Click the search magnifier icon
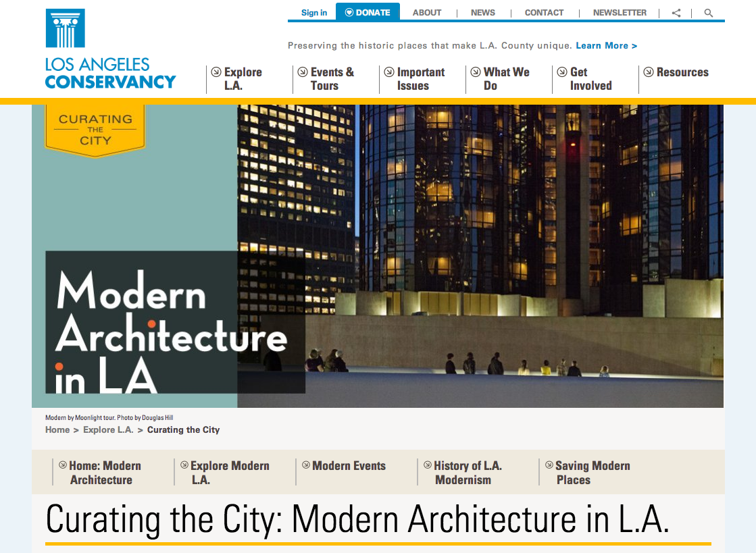The image size is (756, 553). (x=708, y=13)
